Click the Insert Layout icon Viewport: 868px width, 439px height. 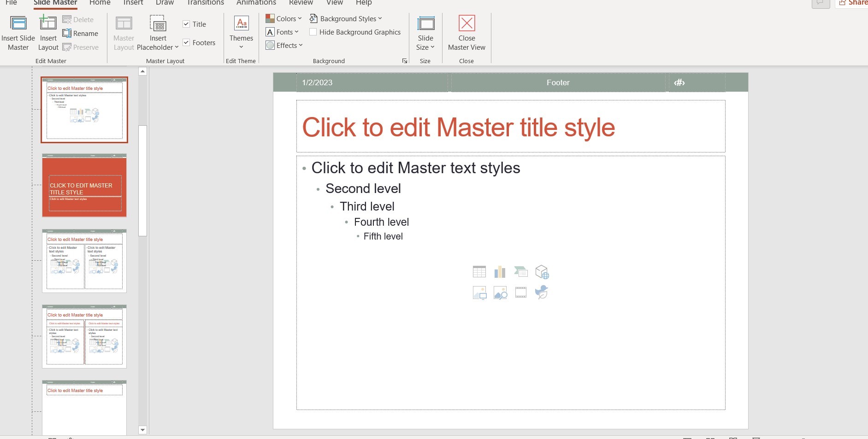(x=48, y=23)
